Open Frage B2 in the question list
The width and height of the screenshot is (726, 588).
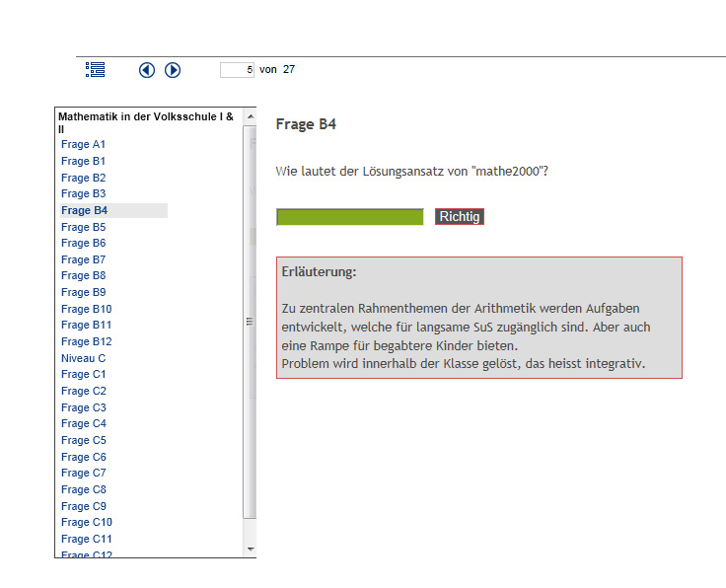(x=83, y=178)
